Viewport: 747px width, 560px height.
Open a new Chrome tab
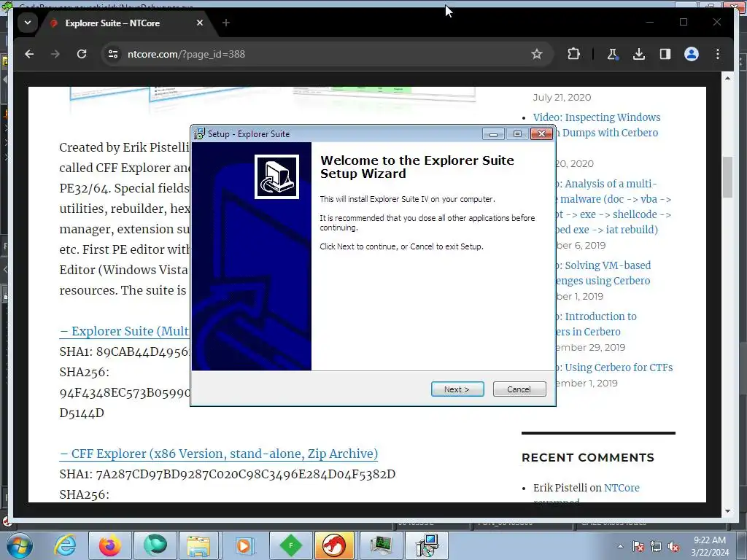(x=226, y=23)
